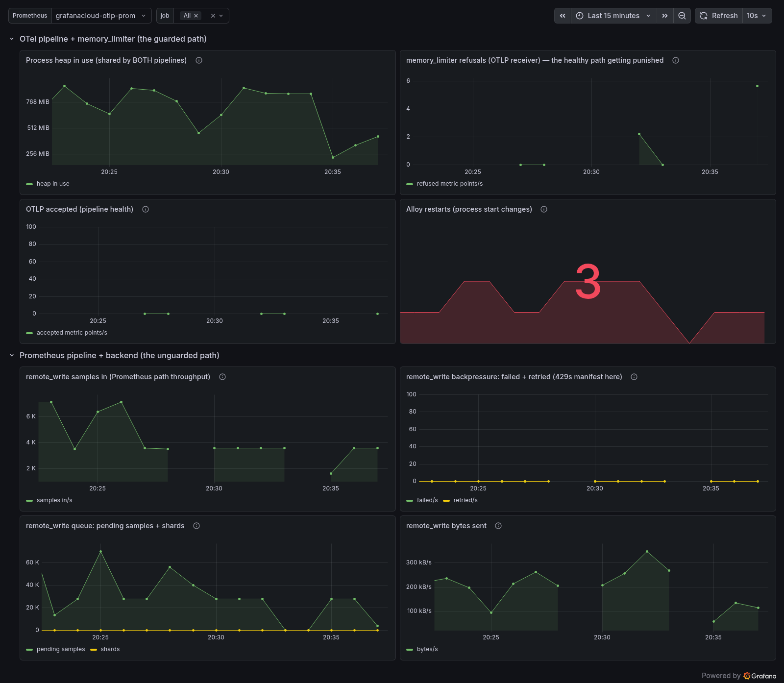This screenshot has height=683, width=784.
Task: Click the shards yellow legend color swatch
Action: click(x=94, y=650)
